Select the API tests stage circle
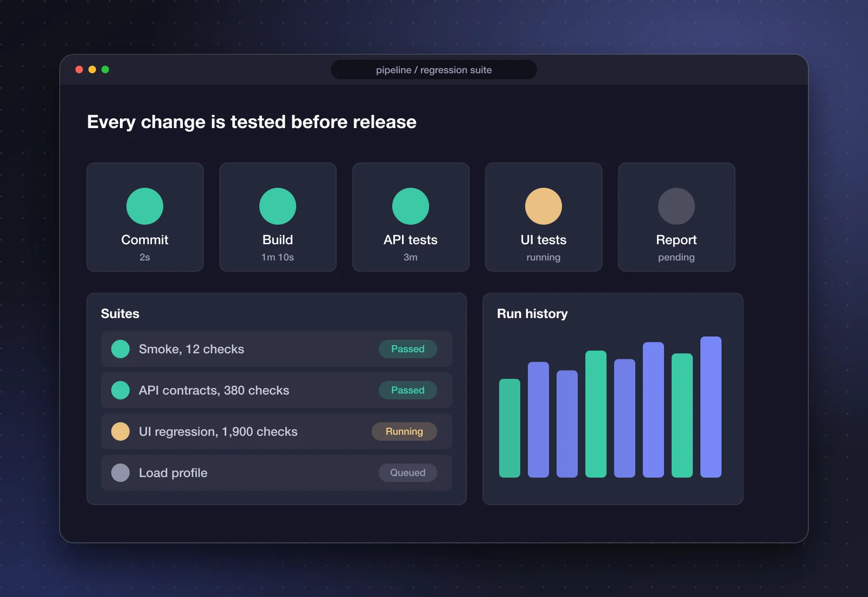The width and height of the screenshot is (868, 597). tap(411, 206)
